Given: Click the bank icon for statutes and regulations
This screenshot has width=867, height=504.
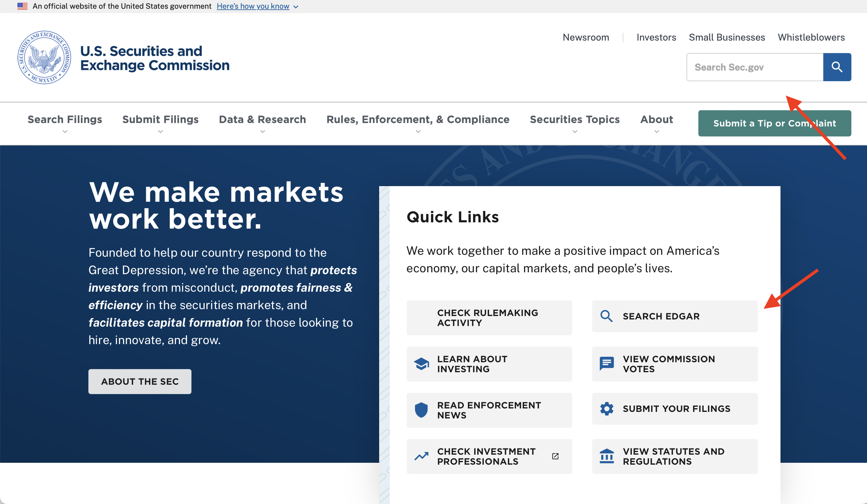Looking at the screenshot, I should pos(606,456).
